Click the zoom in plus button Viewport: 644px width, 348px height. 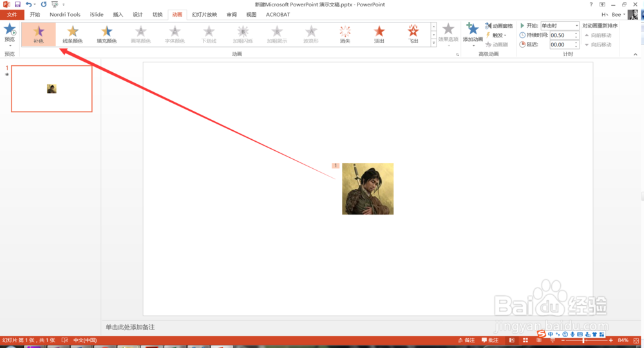point(611,341)
